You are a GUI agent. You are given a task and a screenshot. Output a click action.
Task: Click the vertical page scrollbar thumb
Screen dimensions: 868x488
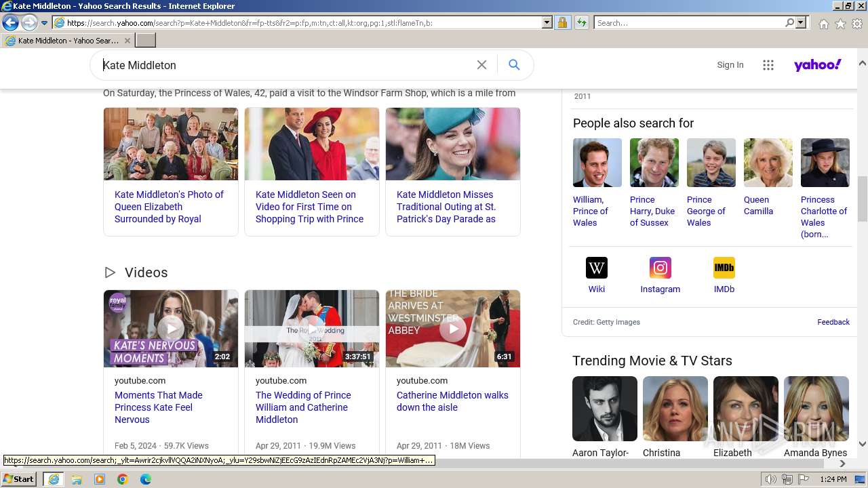862,199
